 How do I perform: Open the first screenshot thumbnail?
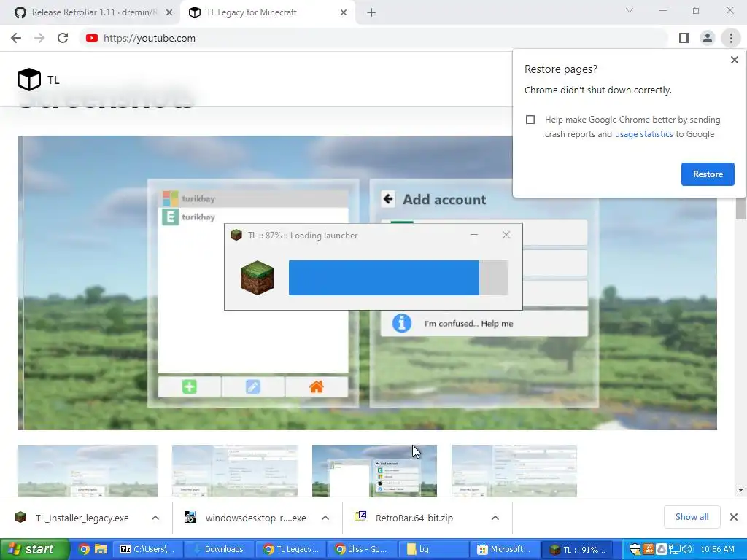(x=88, y=470)
